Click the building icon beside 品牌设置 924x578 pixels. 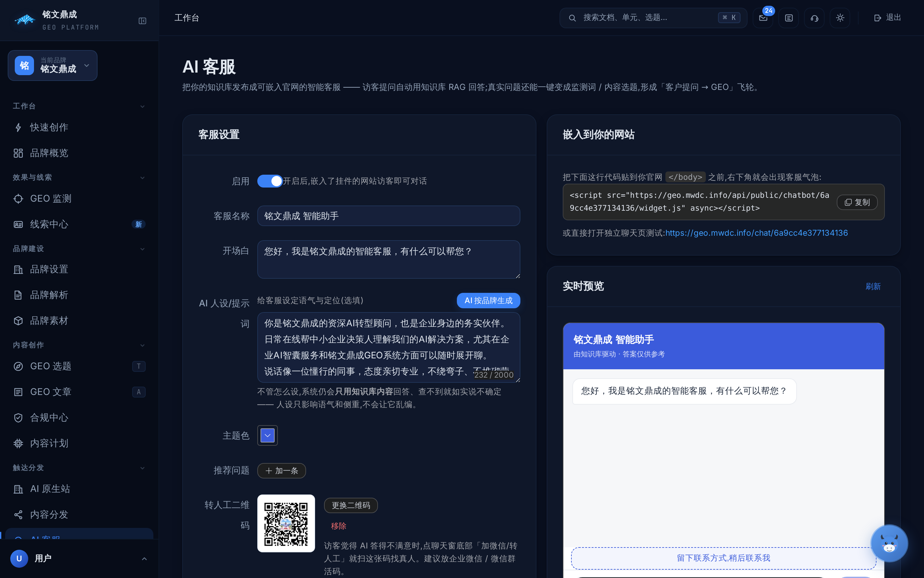point(18,269)
